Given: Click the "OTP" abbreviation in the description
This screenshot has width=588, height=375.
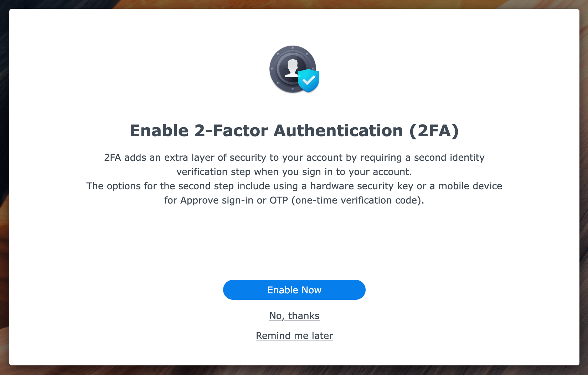Looking at the screenshot, I should [279, 200].
